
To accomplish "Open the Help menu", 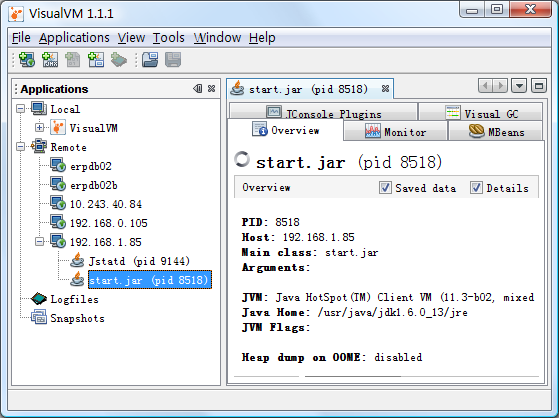I will click(x=262, y=37).
